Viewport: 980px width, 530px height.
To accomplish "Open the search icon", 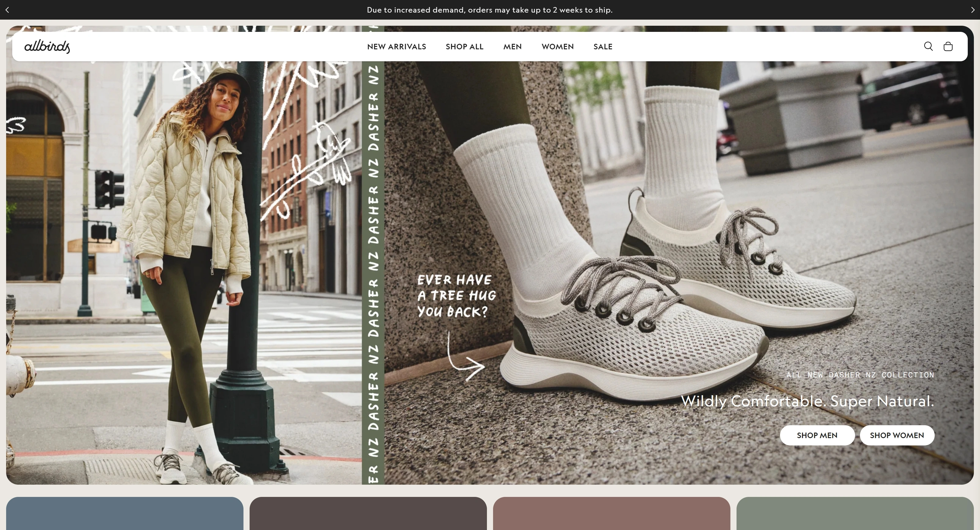I will click(928, 47).
